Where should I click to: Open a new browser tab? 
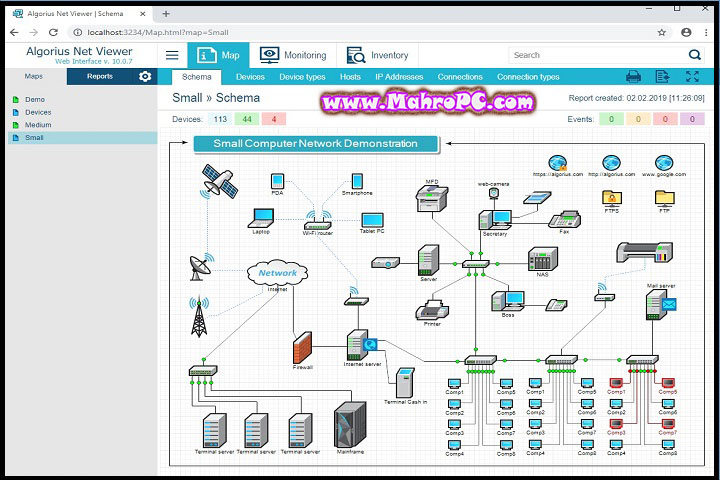[x=166, y=14]
